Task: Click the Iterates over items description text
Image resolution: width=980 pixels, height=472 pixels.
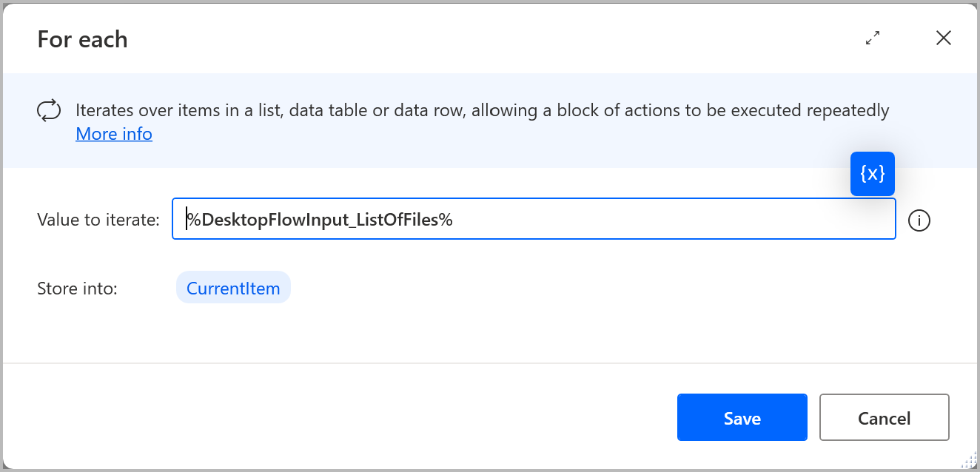Action: (x=482, y=111)
